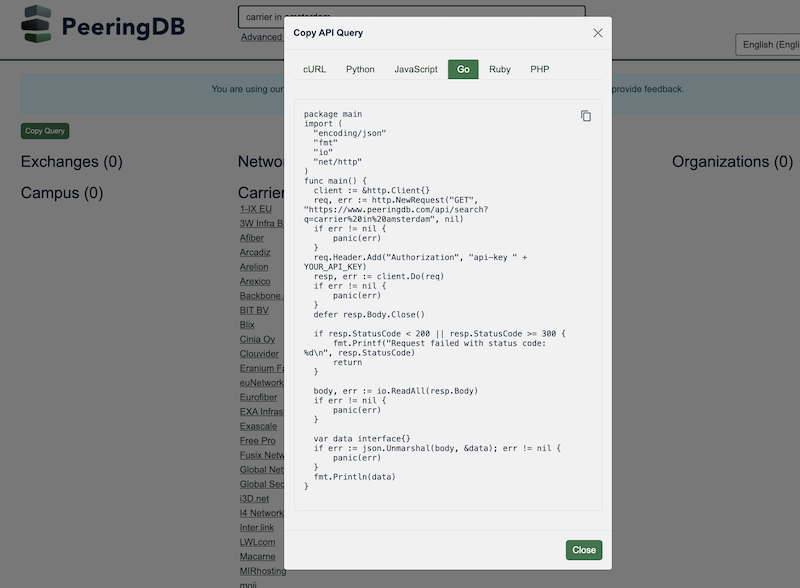800x588 pixels.
Task: Click the '"net/http"' import line
Action: (338, 162)
